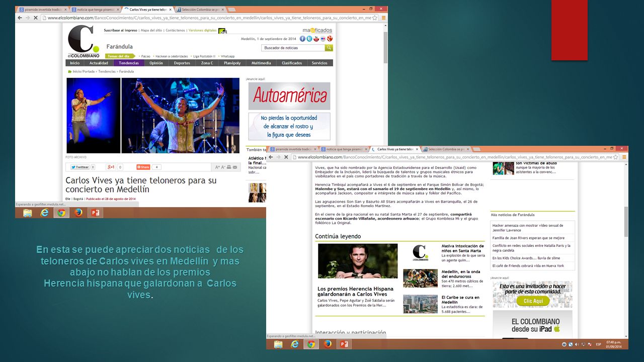Close 'Carlos Vives ya tiene' tab in upper browser
Viewport: 644px width, 362px height.
tap(170, 10)
